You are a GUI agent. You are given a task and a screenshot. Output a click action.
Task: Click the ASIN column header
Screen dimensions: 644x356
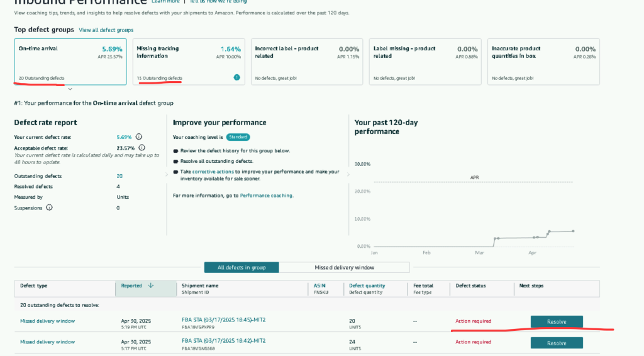click(319, 286)
